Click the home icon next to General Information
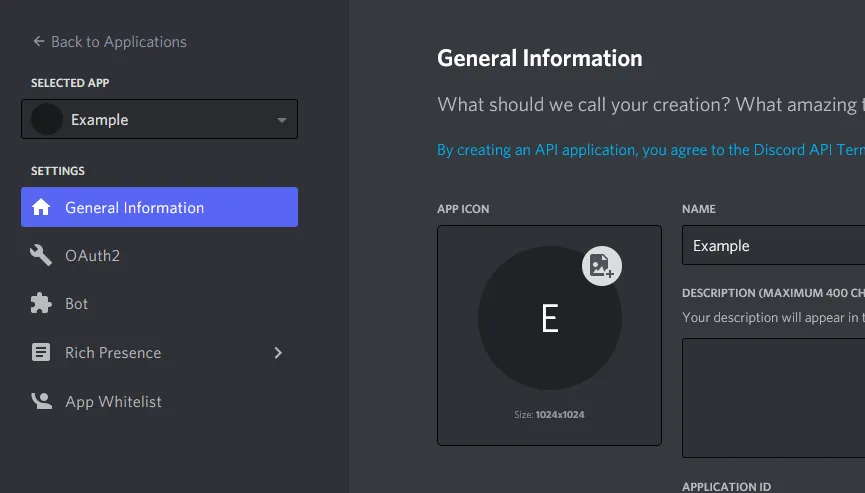 tap(41, 208)
